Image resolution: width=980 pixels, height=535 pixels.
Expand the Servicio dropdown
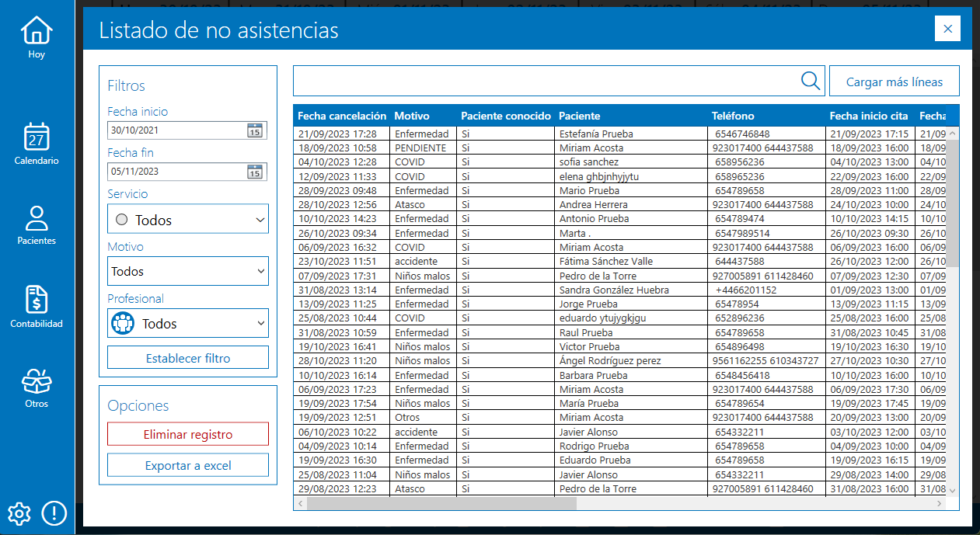tap(259, 219)
